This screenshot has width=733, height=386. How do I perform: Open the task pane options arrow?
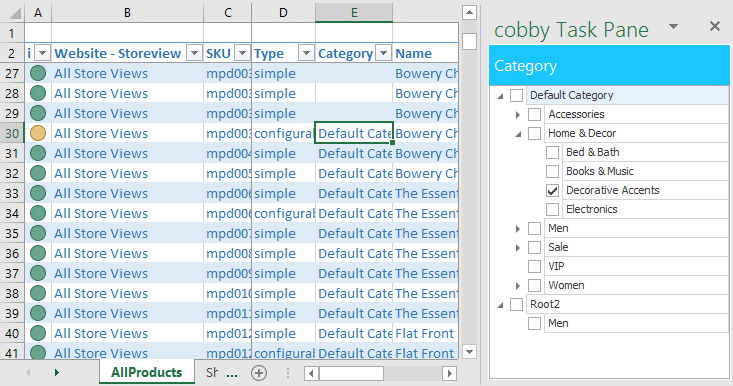click(x=673, y=27)
